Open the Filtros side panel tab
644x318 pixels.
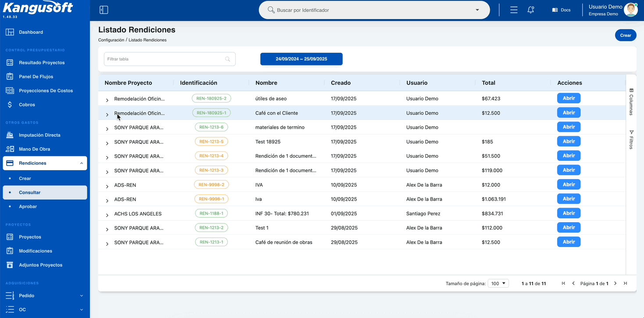pyautogui.click(x=631, y=140)
